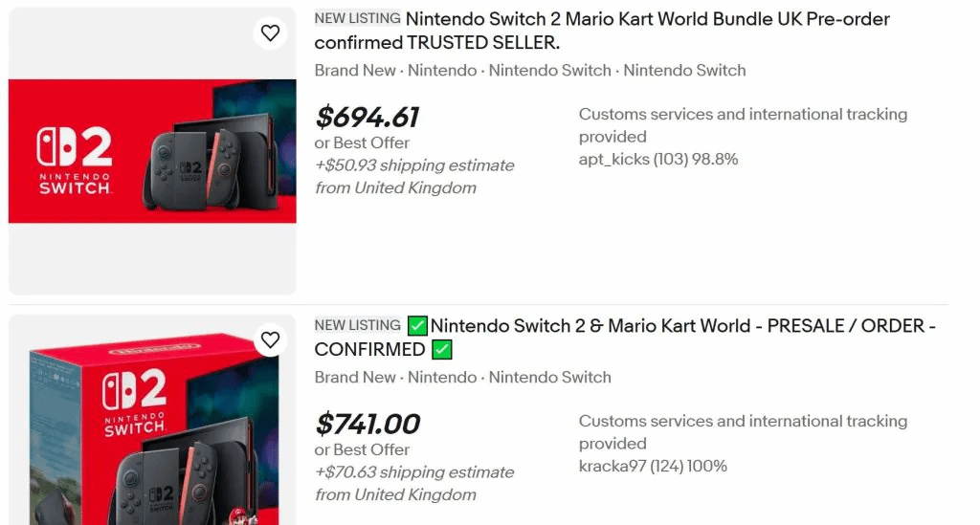The height and width of the screenshot is (525, 980).
Task: Add the $694.61 Switch 2 listing to watchlist
Action: [x=271, y=33]
